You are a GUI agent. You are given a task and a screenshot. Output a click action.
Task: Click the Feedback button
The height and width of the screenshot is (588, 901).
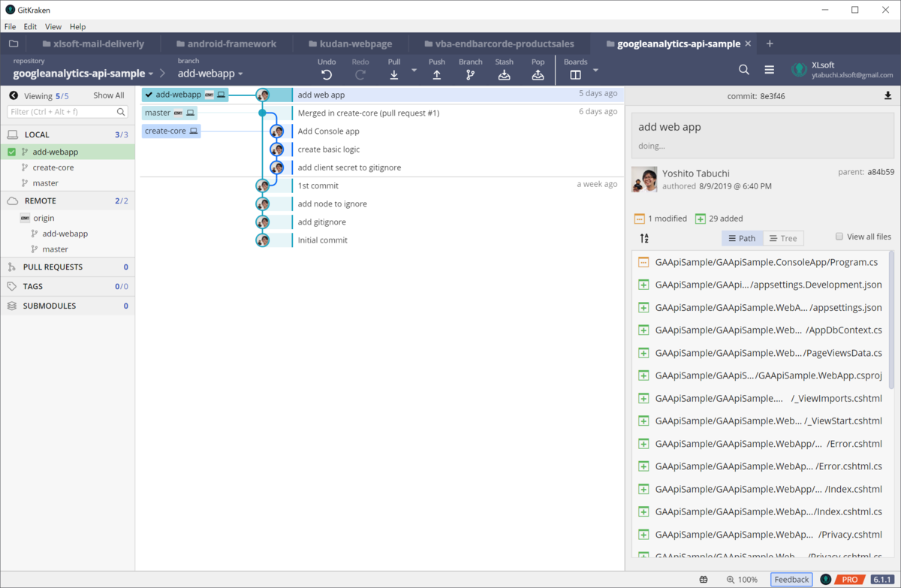tap(791, 580)
